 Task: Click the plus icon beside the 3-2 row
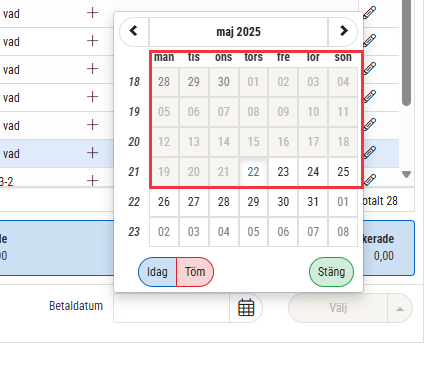coord(92,181)
